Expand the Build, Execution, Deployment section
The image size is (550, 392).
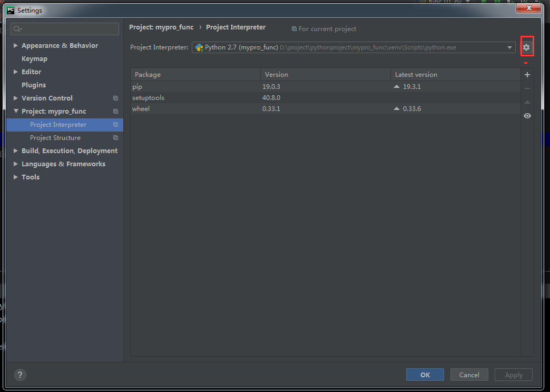pos(15,150)
